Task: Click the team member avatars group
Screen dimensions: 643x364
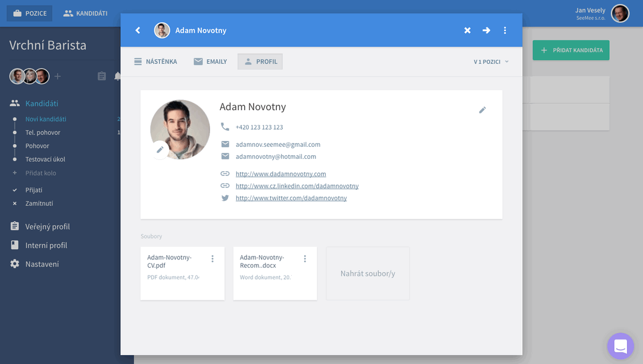Action: [x=30, y=76]
